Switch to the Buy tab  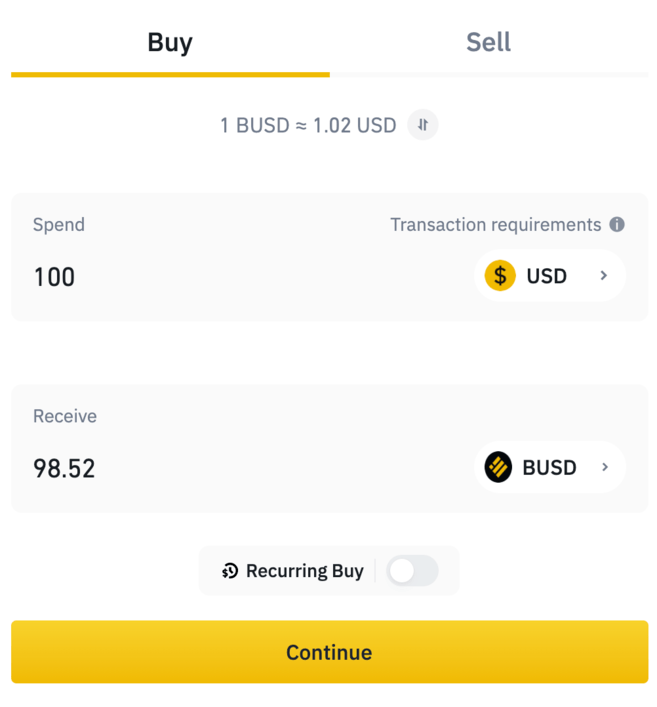(x=170, y=42)
